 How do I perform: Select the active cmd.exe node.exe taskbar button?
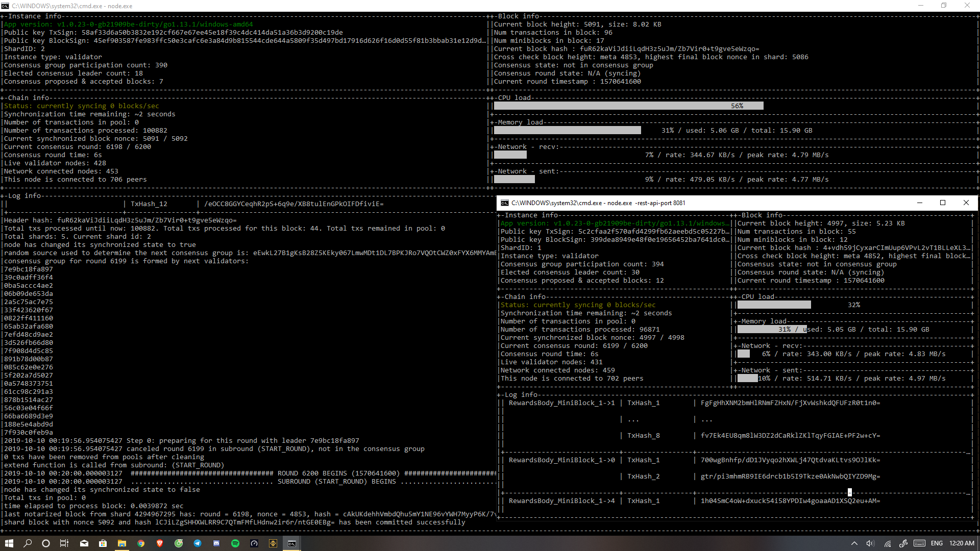coord(292,543)
